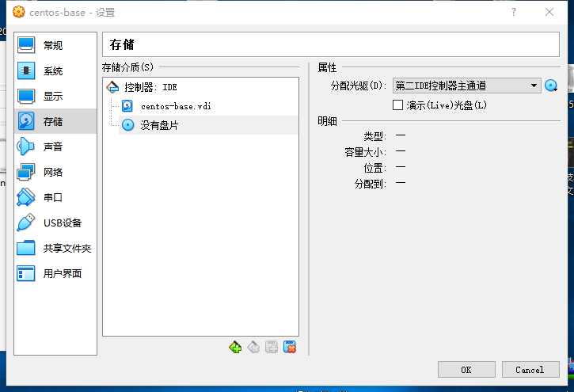574x392 pixels.
Task: Click the 分配光驱(D): label
Action: (x=359, y=86)
